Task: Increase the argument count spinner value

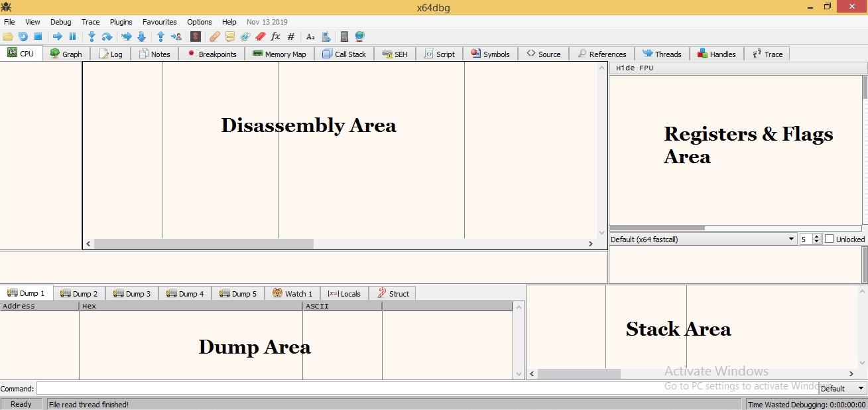Action: [x=817, y=236]
